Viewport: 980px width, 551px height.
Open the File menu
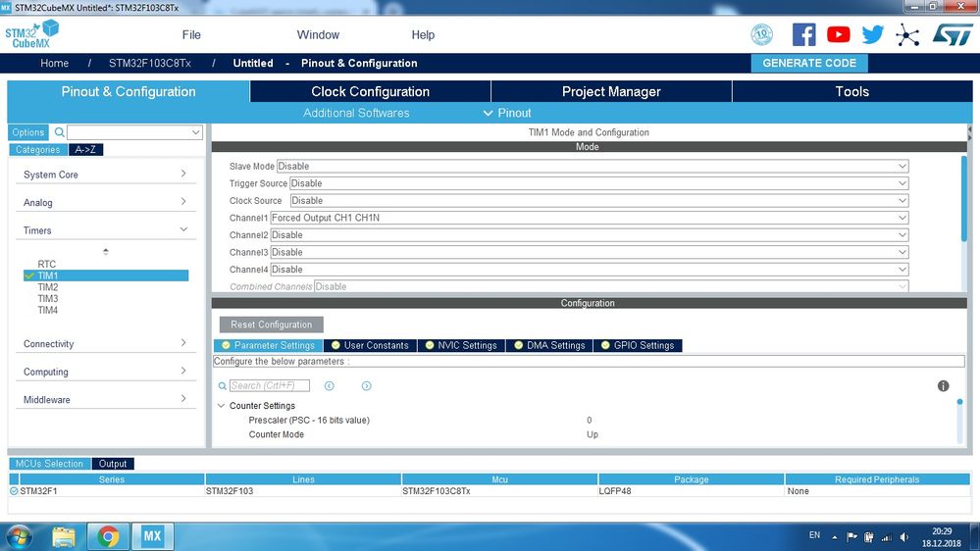coord(191,35)
